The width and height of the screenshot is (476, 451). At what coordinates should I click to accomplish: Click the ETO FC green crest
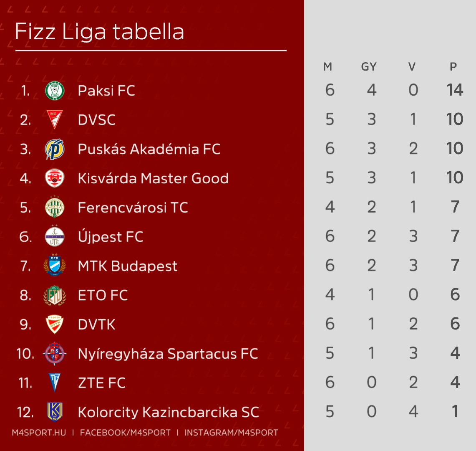(55, 295)
